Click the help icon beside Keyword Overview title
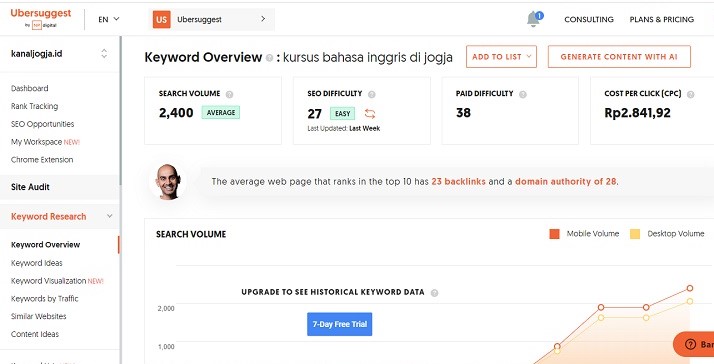Viewport: 714px width, 364px height. click(x=270, y=58)
